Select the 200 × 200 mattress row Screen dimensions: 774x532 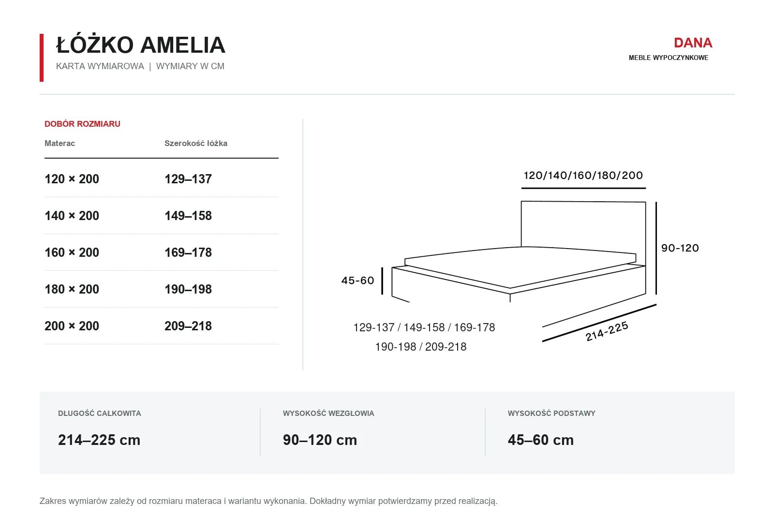click(x=162, y=326)
